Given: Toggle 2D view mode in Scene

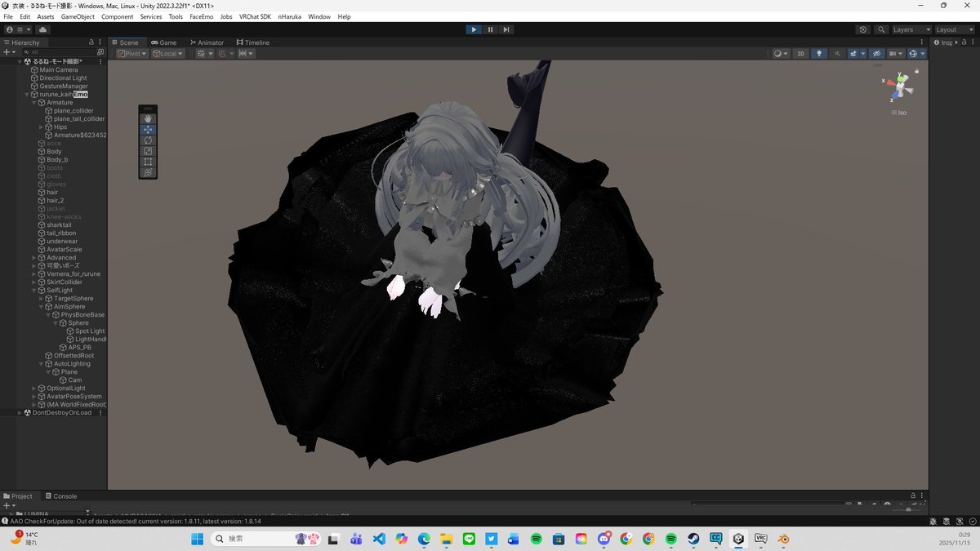Looking at the screenshot, I should [801, 53].
